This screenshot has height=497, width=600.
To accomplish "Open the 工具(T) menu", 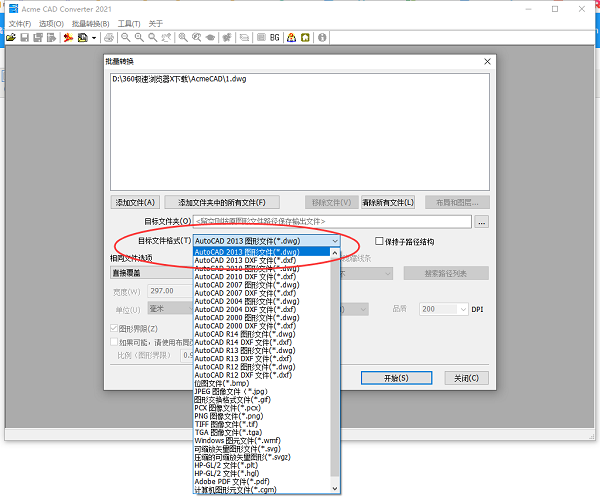I will (x=129, y=24).
